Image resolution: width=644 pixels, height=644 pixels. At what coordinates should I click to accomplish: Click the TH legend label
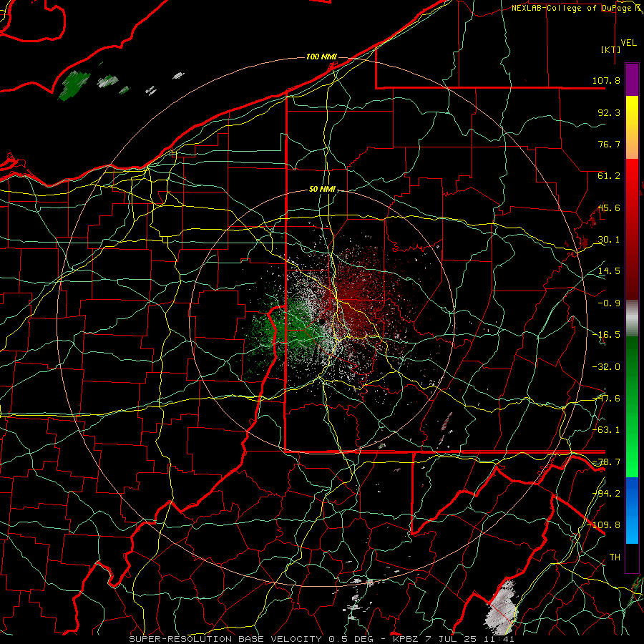(x=615, y=557)
